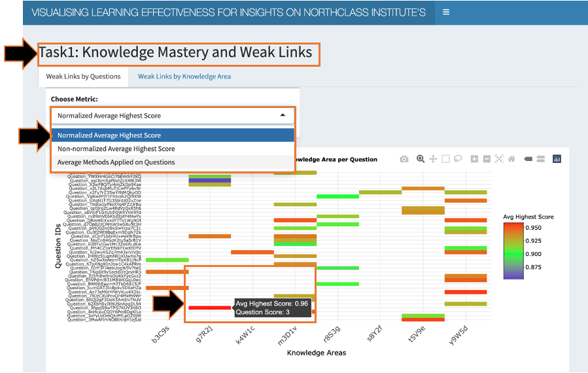Toggle compare data on hover
Viewport: 588px width, 373px height.
click(x=540, y=159)
